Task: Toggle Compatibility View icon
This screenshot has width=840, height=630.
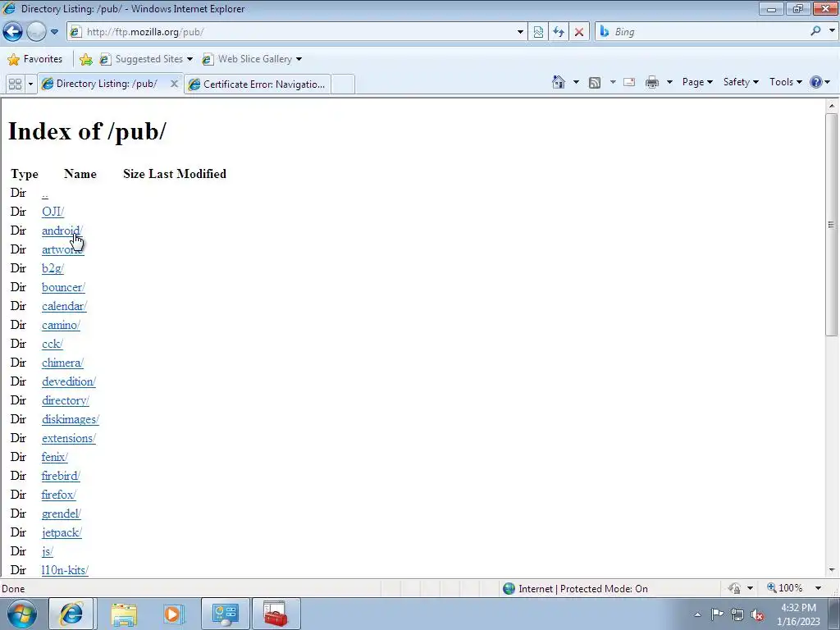Action: pyautogui.click(x=538, y=32)
